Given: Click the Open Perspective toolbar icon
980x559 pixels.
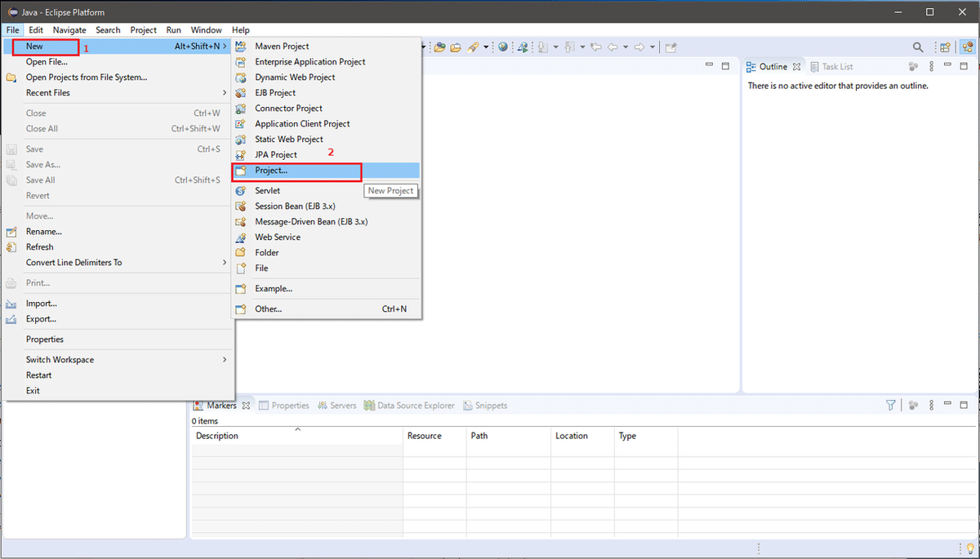Looking at the screenshot, I should tap(945, 47).
